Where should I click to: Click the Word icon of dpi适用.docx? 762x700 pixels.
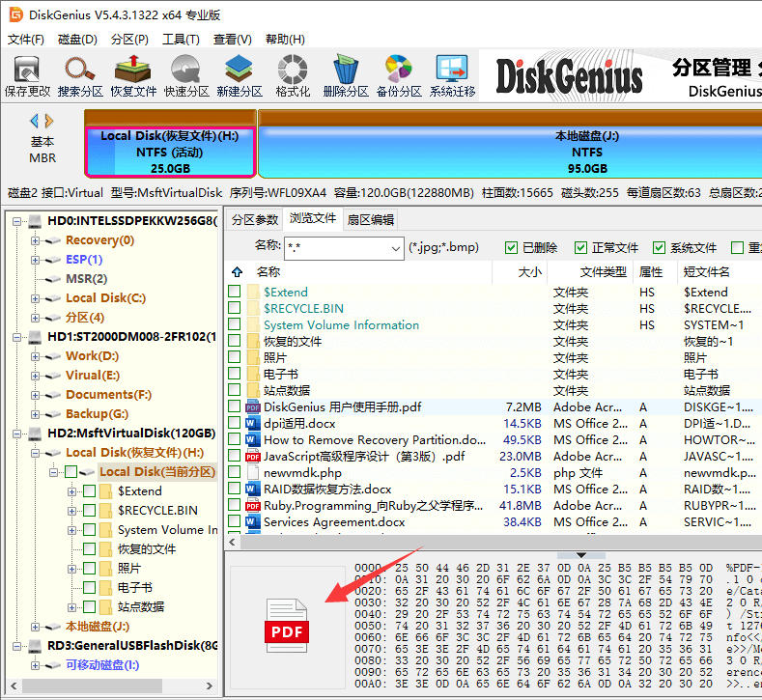pos(252,424)
